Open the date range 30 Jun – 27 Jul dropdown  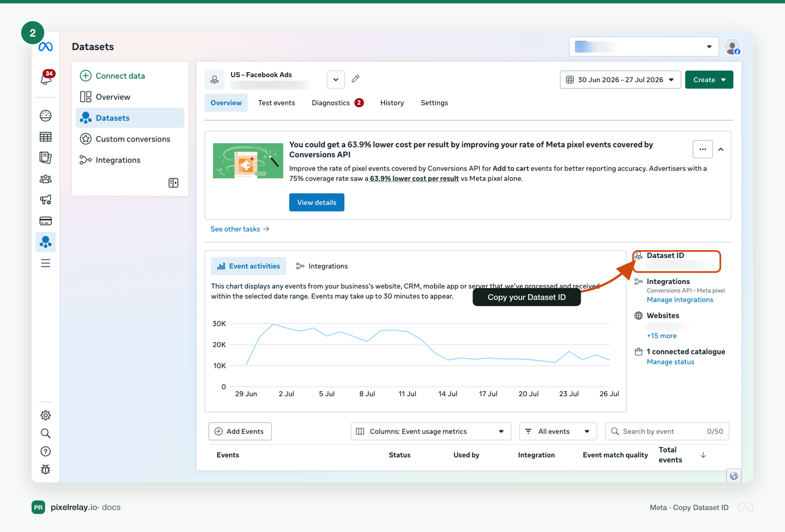(620, 80)
